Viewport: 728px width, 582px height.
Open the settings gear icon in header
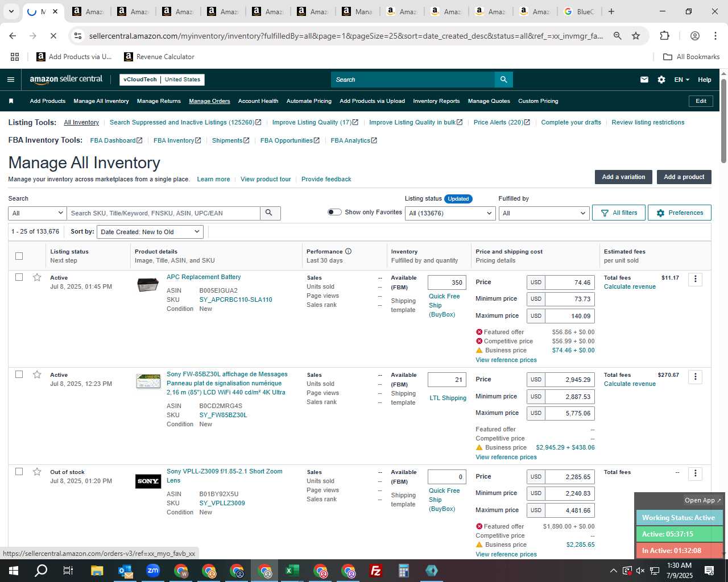[661, 80]
